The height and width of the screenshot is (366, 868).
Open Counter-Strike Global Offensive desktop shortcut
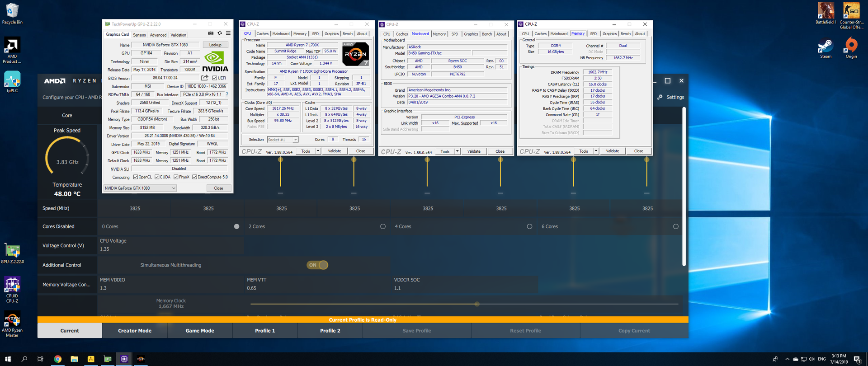(851, 16)
